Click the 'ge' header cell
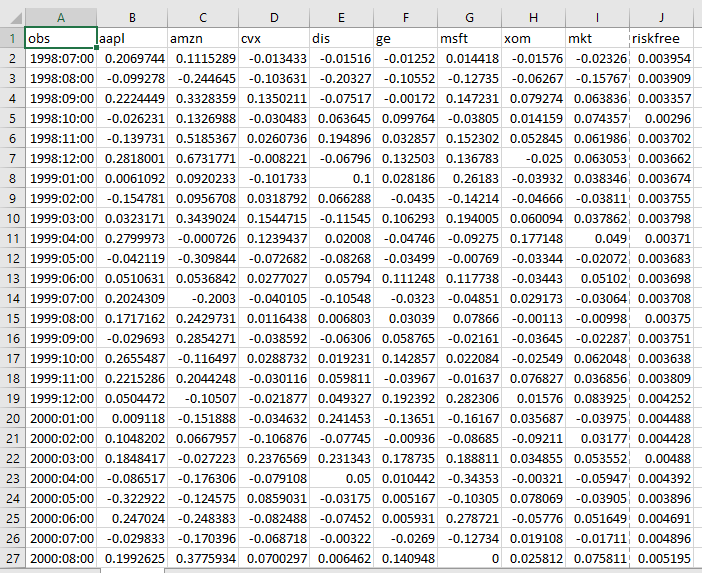 click(x=405, y=38)
